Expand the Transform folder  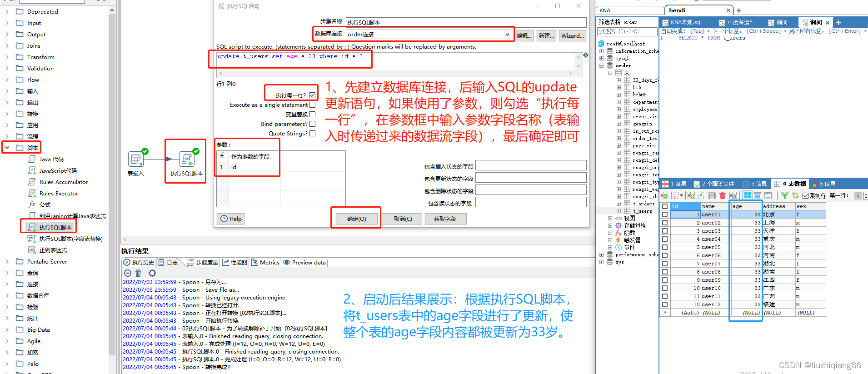click(x=7, y=57)
